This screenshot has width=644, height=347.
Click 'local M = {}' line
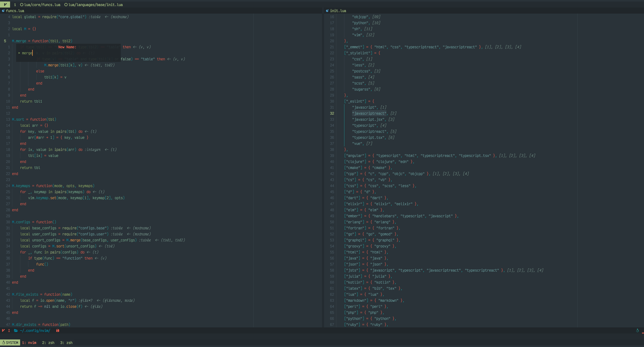tap(24, 29)
